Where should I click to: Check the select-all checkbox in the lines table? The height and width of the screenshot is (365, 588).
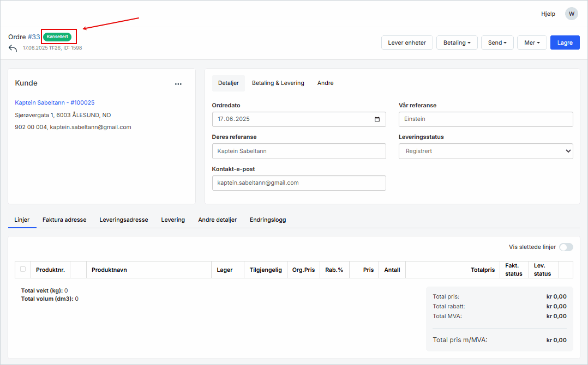tap(23, 269)
